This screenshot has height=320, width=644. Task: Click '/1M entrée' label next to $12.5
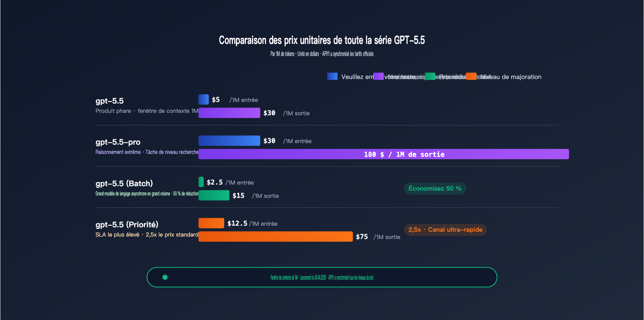(263, 224)
